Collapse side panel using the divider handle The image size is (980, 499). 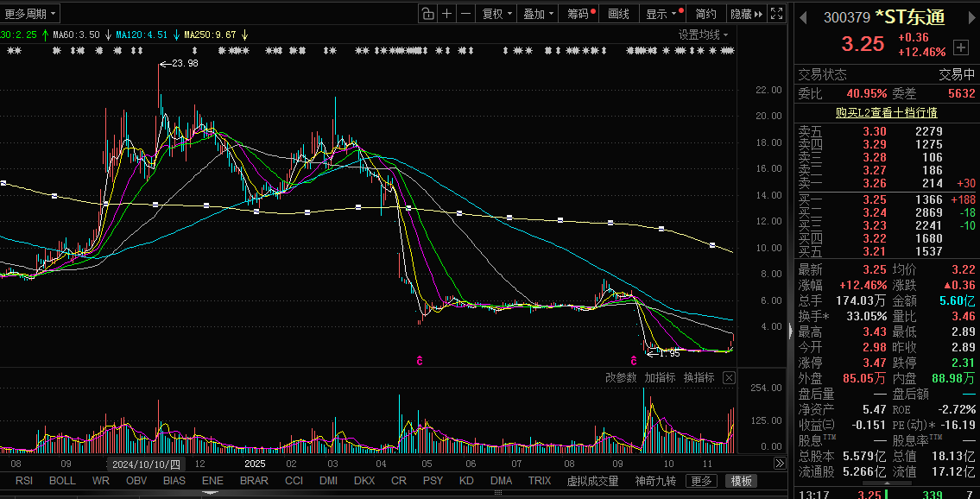click(x=790, y=330)
